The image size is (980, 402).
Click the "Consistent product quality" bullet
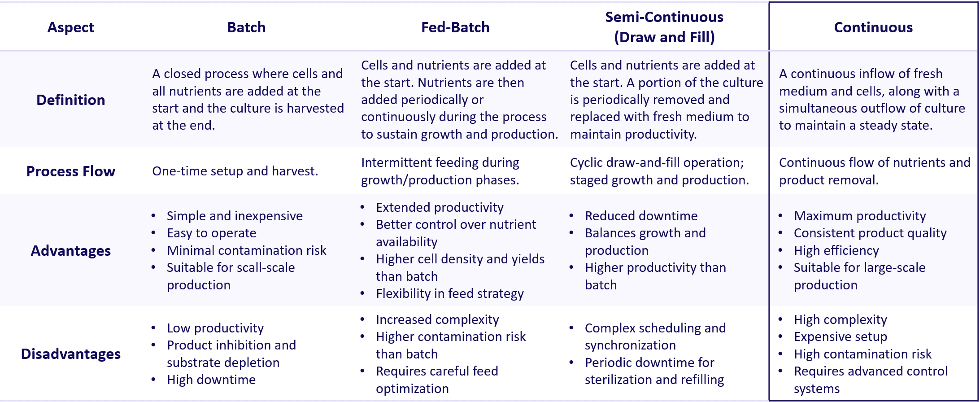pyautogui.click(x=870, y=233)
